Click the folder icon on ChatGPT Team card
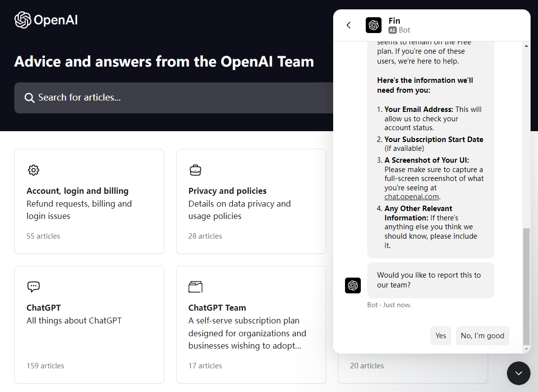This screenshot has height=392, width=538. point(195,286)
